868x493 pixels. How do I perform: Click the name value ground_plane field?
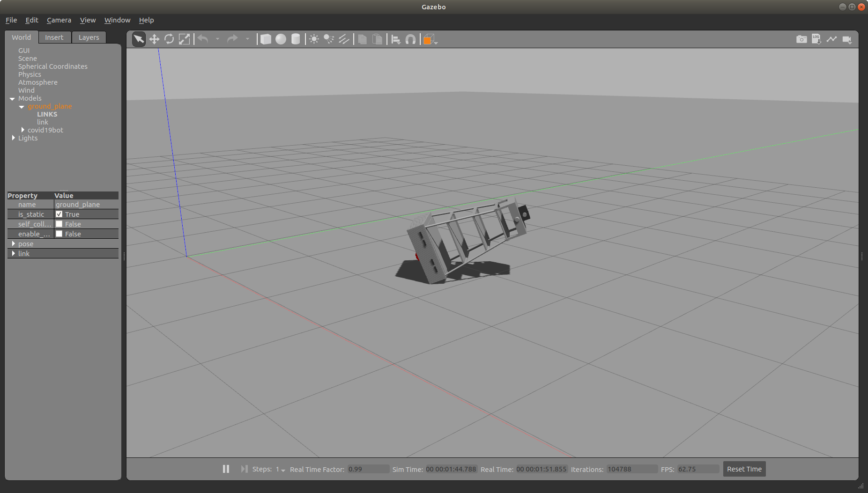tap(86, 204)
